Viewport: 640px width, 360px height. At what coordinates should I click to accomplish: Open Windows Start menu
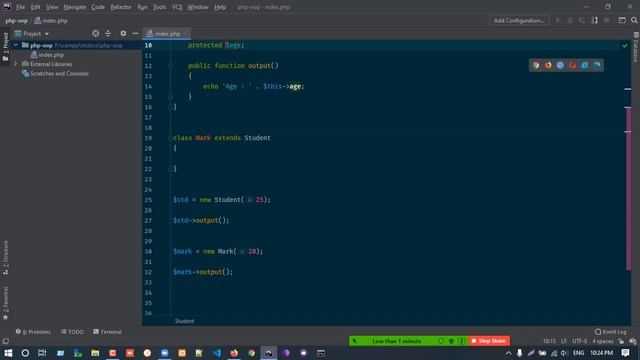[x=8, y=353]
